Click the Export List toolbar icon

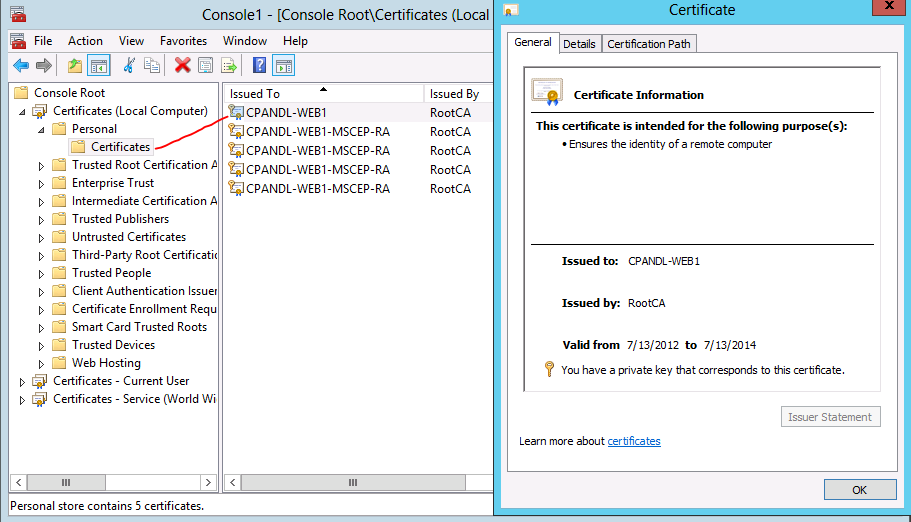coord(229,66)
